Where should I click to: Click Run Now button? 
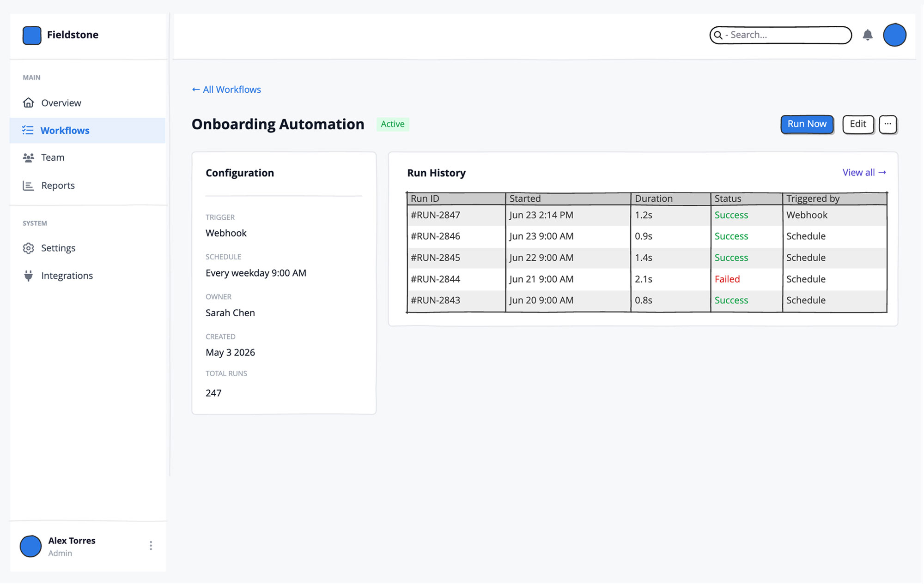tap(807, 124)
